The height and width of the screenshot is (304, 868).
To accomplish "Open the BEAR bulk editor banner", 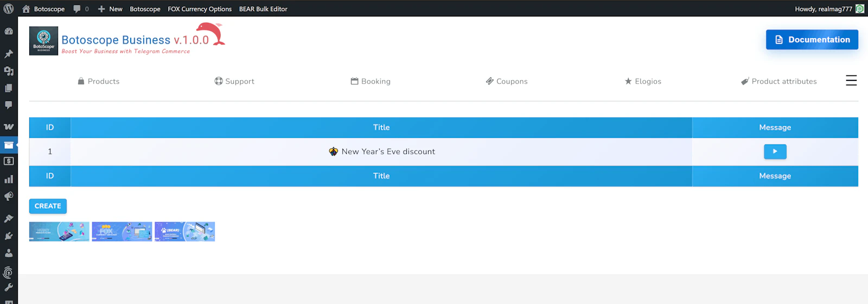I will tap(185, 231).
